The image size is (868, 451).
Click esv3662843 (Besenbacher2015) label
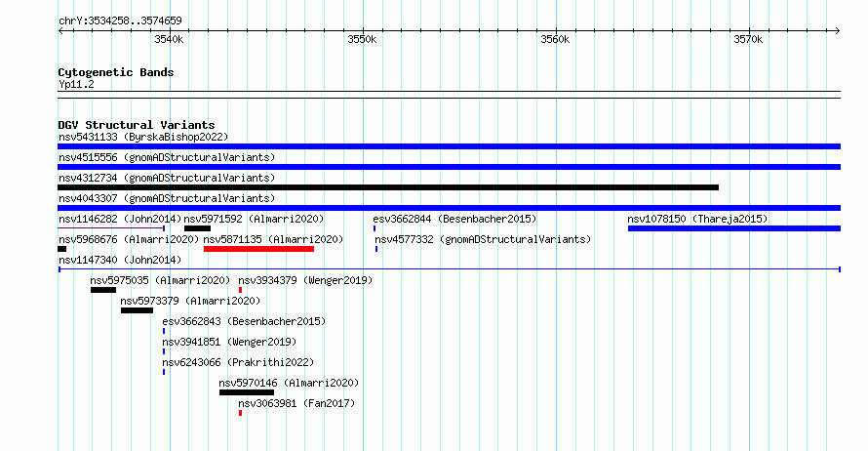[244, 321]
